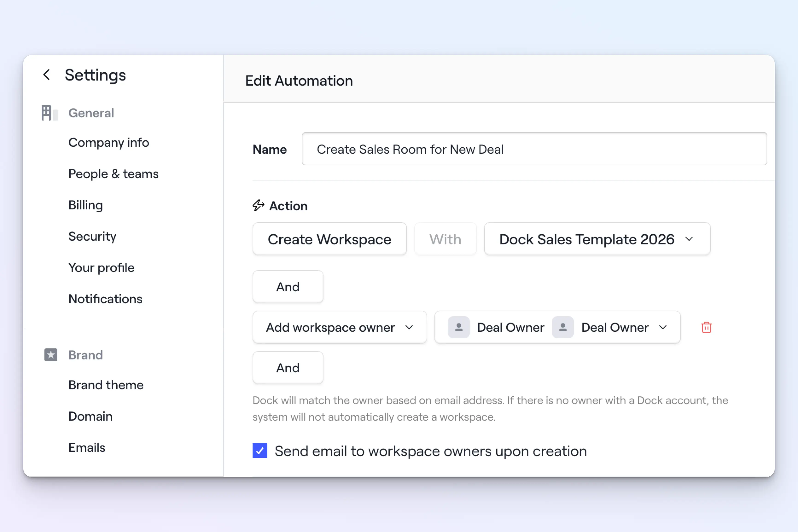Viewport: 798px width, 532px height.
Task: Click the lightning bolt Action icon
Action: coord(258,206)
